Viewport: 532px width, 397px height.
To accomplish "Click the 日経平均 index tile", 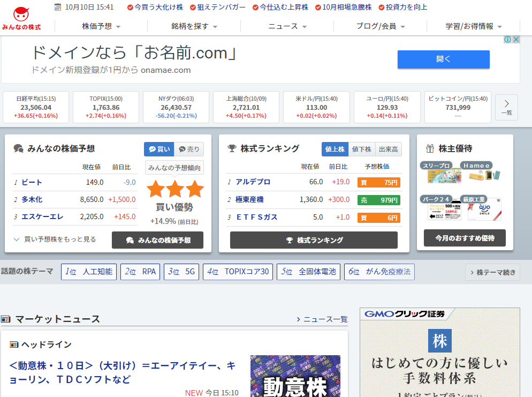I will tap(36, 107).
